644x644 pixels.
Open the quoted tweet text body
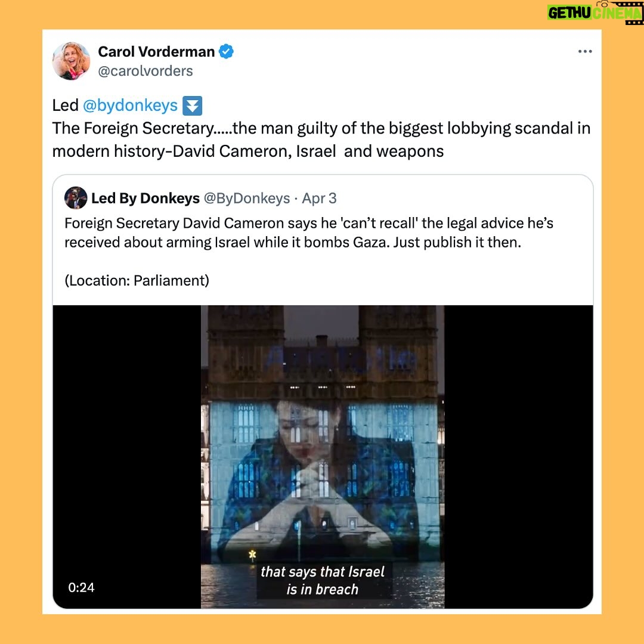[x=309, y=233]
